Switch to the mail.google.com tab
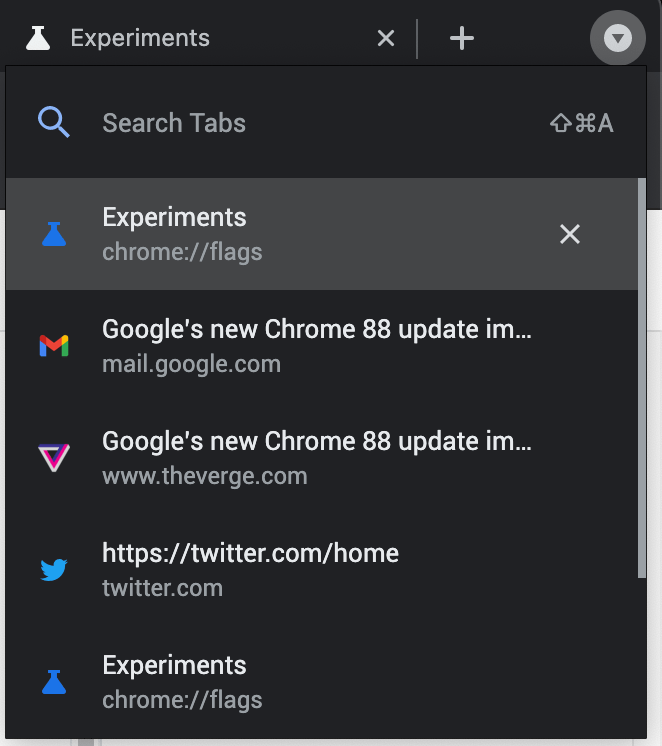Screen dimensions: 662x746 [x=316, y=346]
